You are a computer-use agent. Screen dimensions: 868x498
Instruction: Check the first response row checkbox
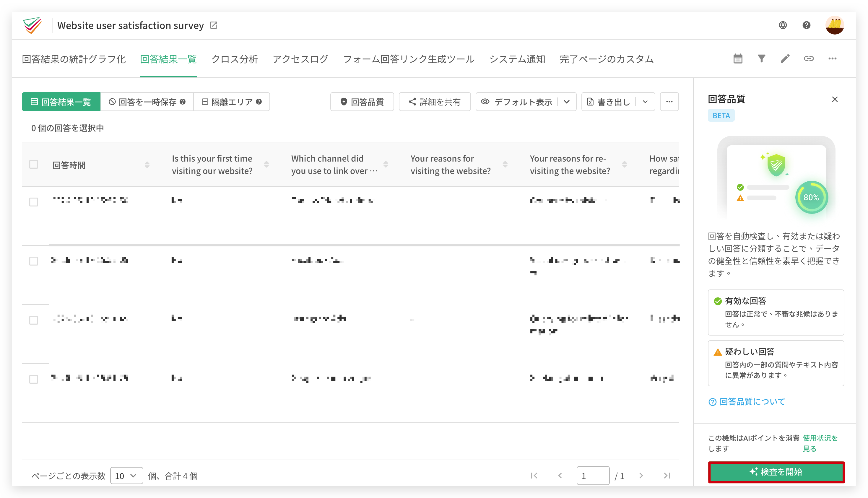coord(33,202)
